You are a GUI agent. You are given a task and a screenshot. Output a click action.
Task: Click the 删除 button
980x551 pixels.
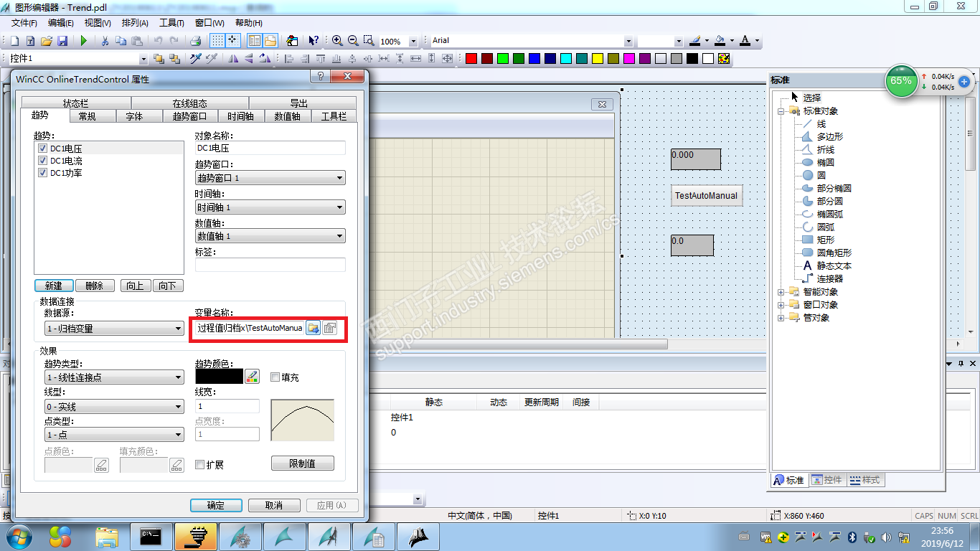[x=95, y=286]
